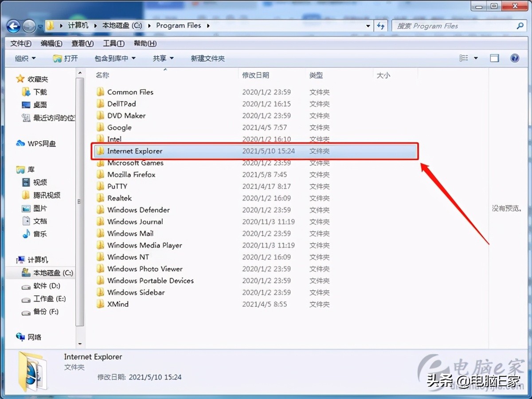The width and height of the screenshot is (532, 399).
Task: Toggle the preview pane button
Action: pos(494,58)
